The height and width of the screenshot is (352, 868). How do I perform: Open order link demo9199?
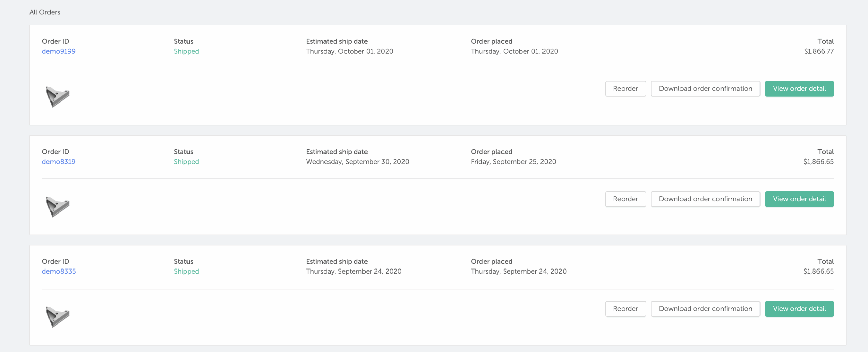(x=59, y=51)
